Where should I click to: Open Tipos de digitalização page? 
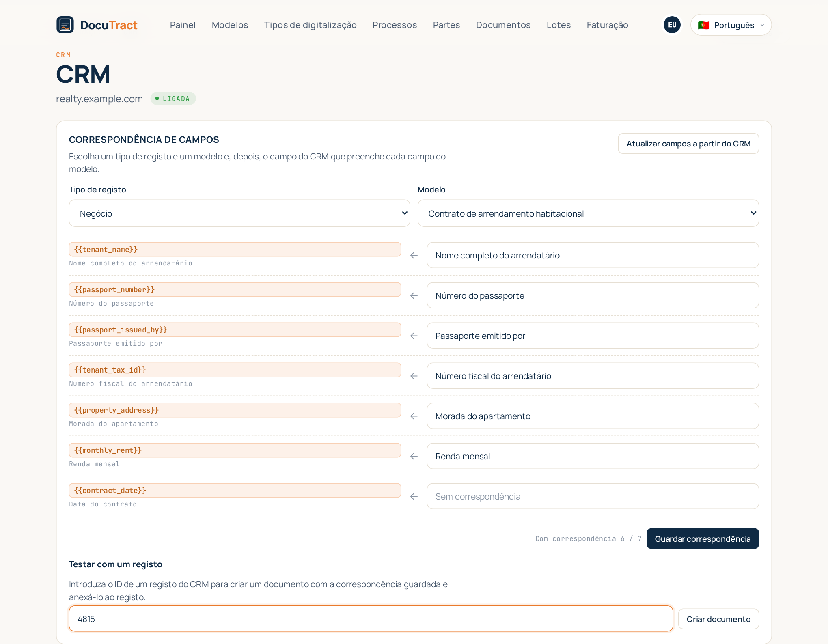click(310, 25)
